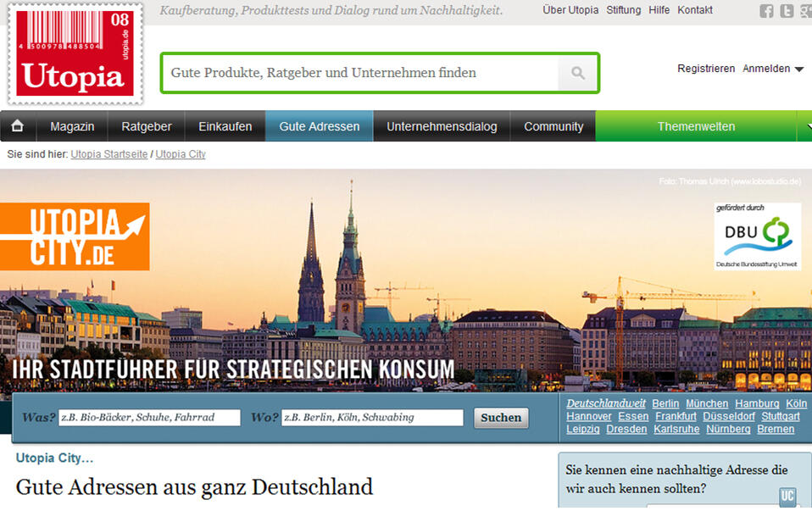This screenshot has height=511, width=812.
Task: Click the magnifying glass search icon
Action: [x=577, y=73]
